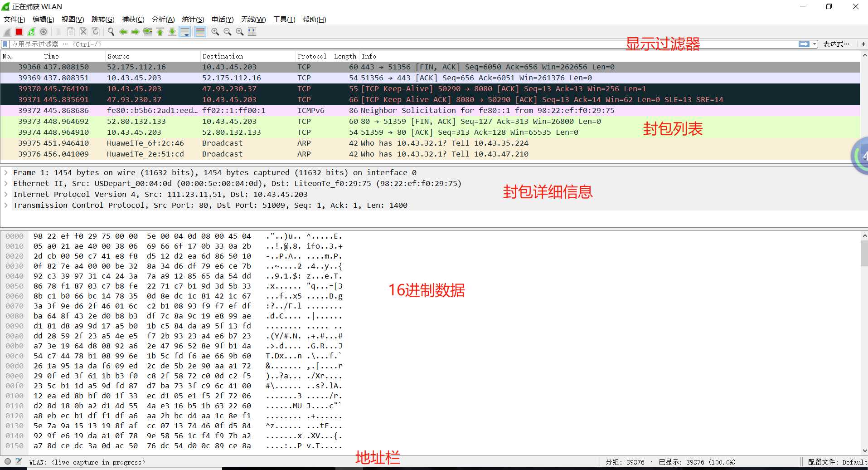868x470 pixels.
Task: Zoom out main window text
Action: point(228,32)
